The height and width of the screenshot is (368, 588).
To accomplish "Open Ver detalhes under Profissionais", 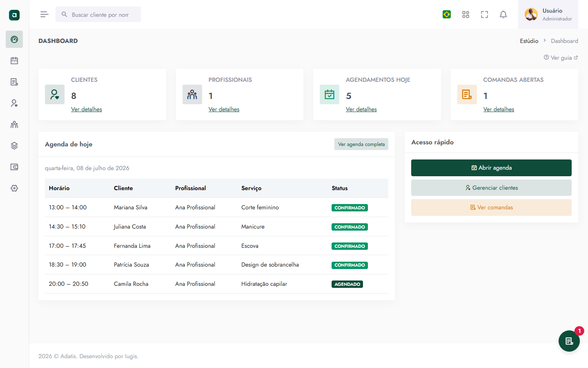I will tap(224, 109).
